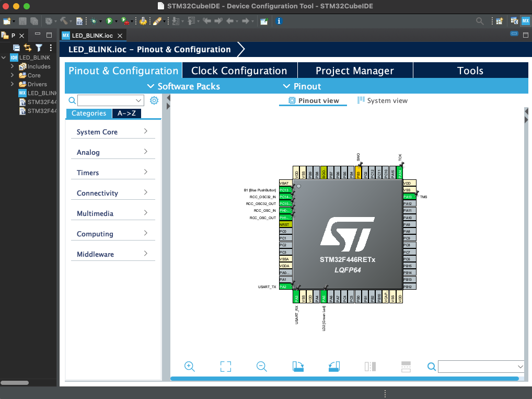
Task: Click the toolbar Search magnifier icon
Action: [480, 21]
